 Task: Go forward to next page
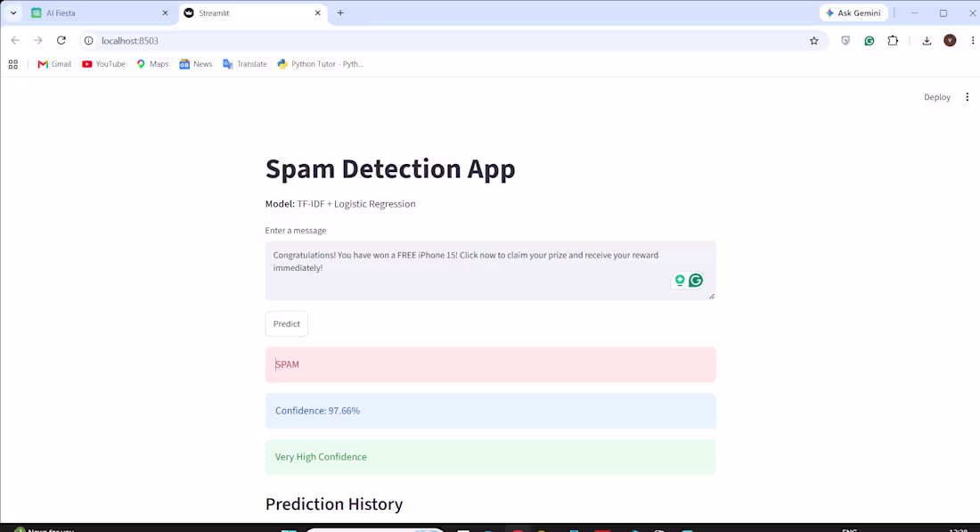(x=38, y=41)
